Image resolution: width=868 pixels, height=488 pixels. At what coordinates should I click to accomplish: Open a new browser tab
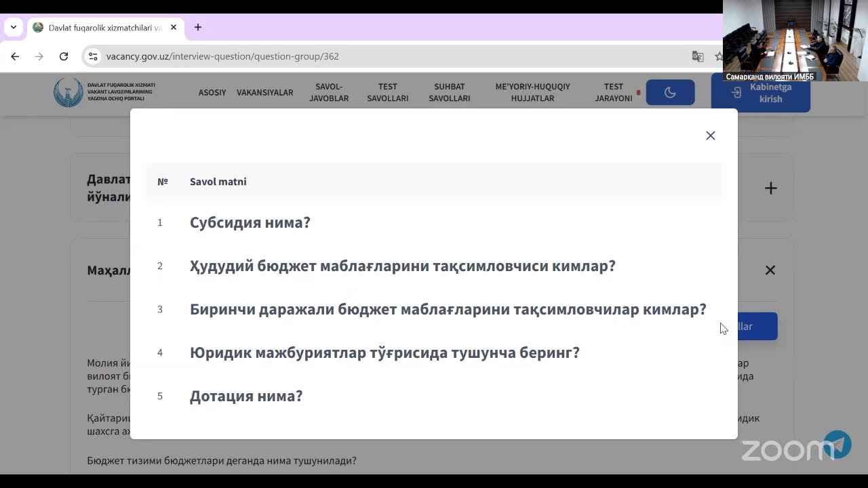[198, 28]
